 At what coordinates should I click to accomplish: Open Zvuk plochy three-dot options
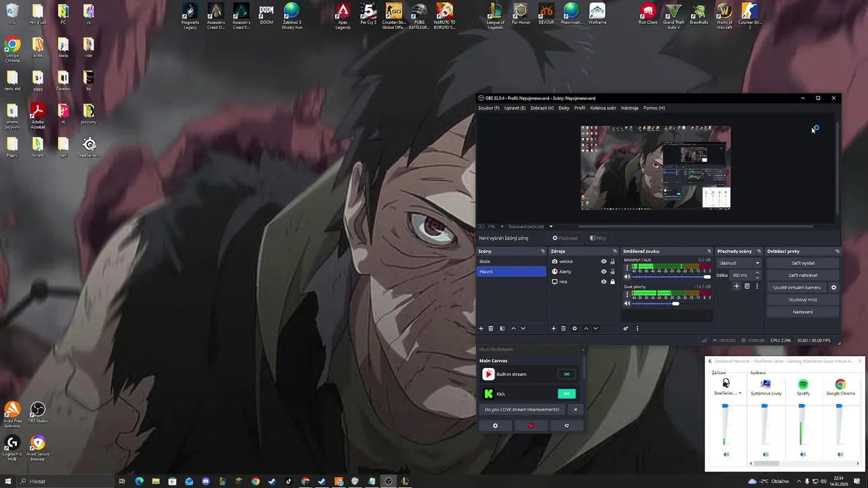coord(627,295)
